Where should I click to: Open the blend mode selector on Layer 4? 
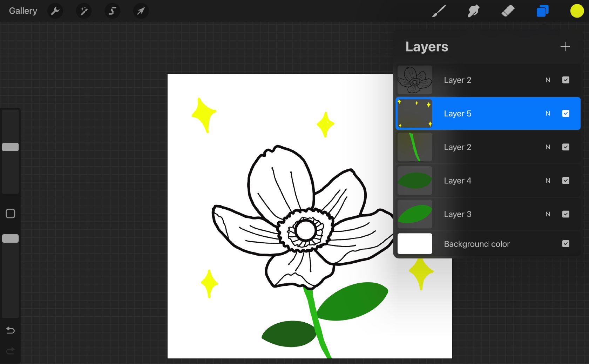[x=548, y=181]
